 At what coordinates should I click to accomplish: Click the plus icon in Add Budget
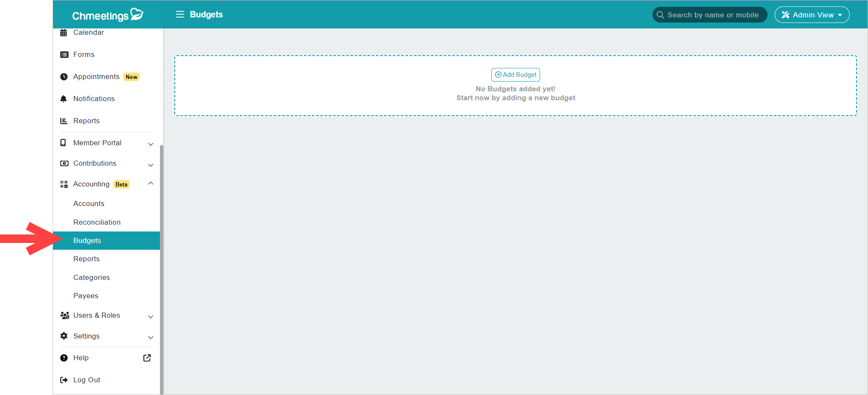tap(498, 75)
